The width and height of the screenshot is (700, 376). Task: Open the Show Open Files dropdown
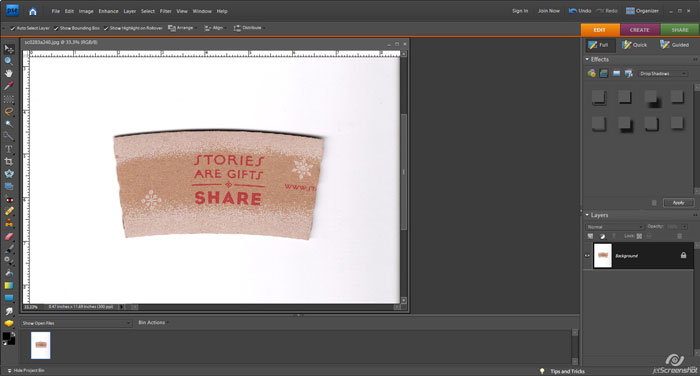76,323
